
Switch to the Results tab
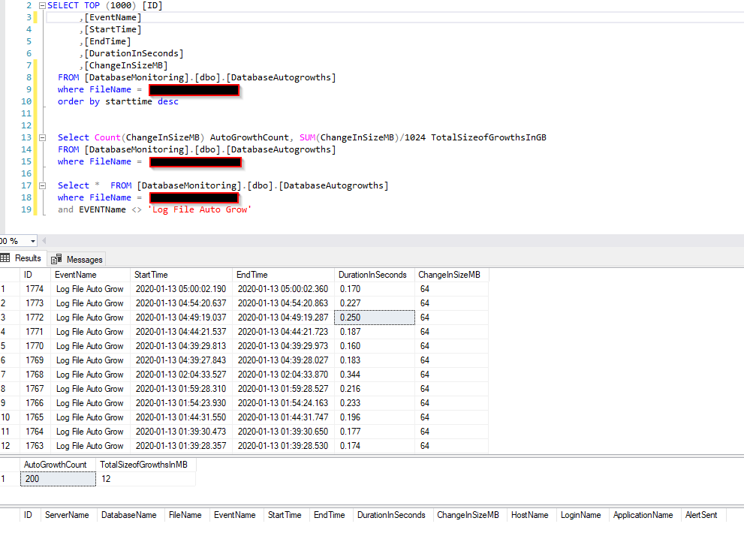[23, 258]
